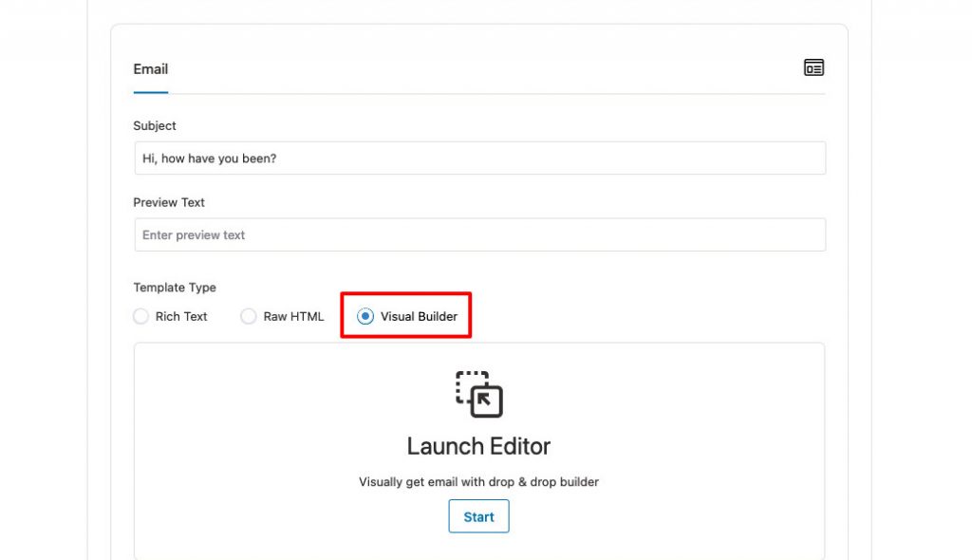The width and height of the screenshot is (972, 560).
Task: Click the Template Type label
Action: pos(175,288)
